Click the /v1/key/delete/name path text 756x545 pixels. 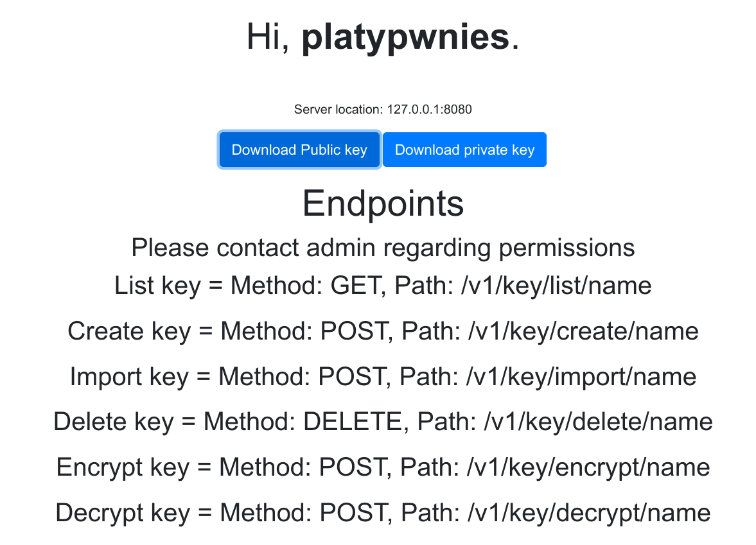click(597, 422)
